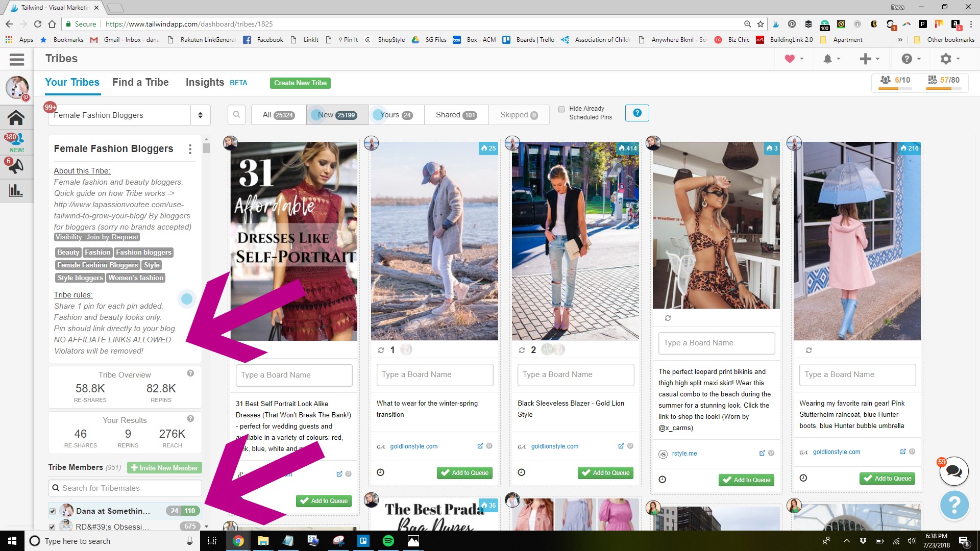This screenshot has width=980, height=551.
Task: Open the round blue help widget
Action: point(954,505)
